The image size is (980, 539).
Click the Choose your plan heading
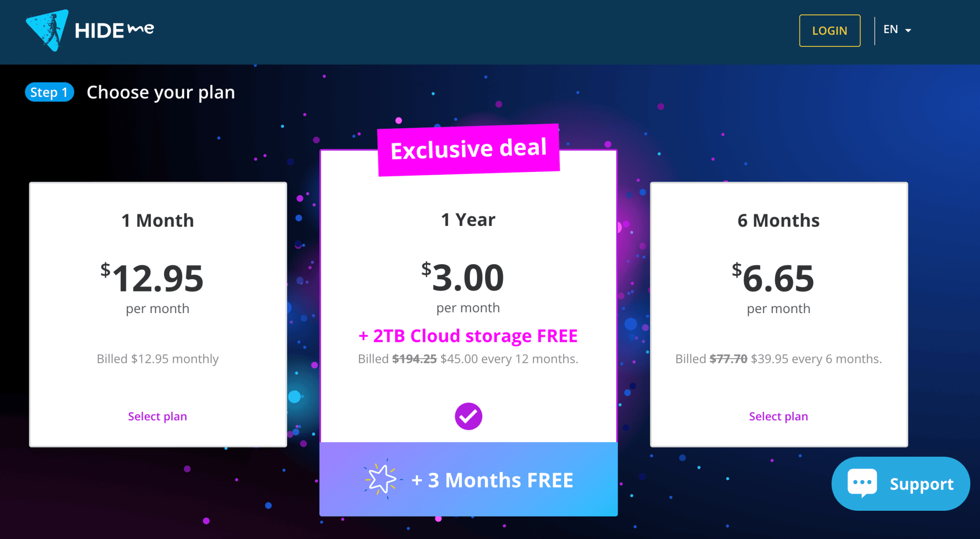(161, 92)
